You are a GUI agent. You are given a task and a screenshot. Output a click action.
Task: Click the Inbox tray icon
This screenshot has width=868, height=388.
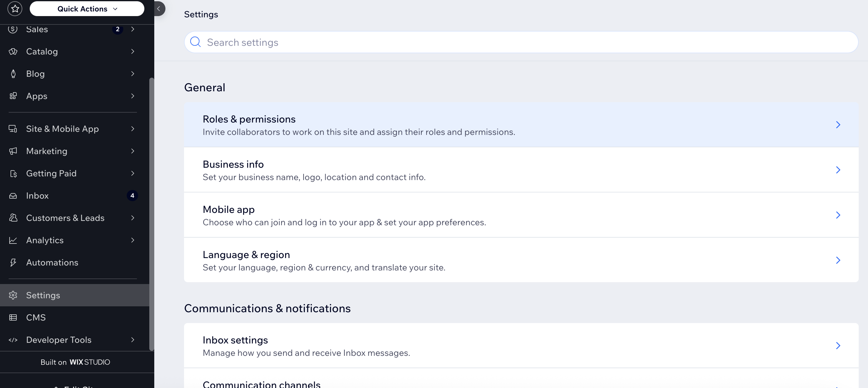click(x=13, y=196)
